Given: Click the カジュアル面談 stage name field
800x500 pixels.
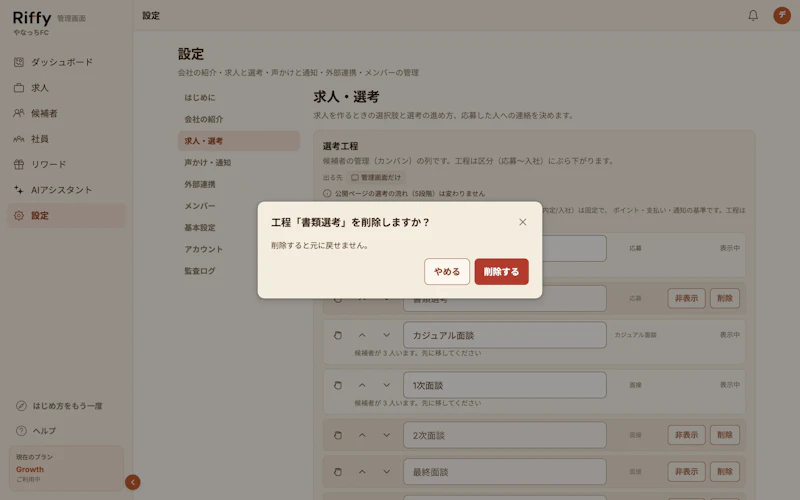Looking at the screenshot, I should click(505, 335).
